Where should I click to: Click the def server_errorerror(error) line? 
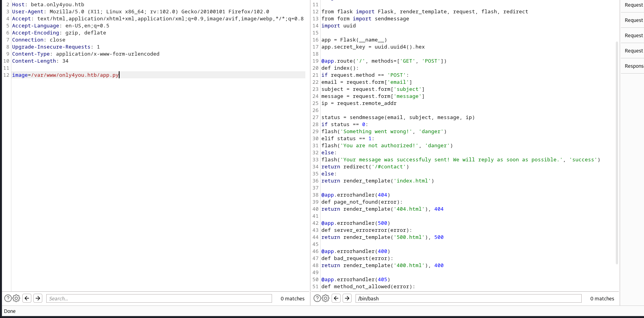(367, 230)
